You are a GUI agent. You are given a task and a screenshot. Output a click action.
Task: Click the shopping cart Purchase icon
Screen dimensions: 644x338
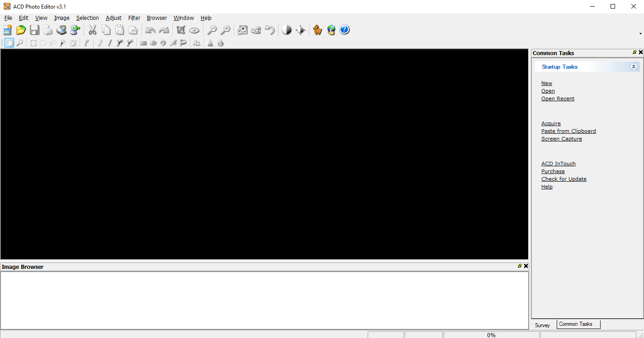click(x=317, y=30)
